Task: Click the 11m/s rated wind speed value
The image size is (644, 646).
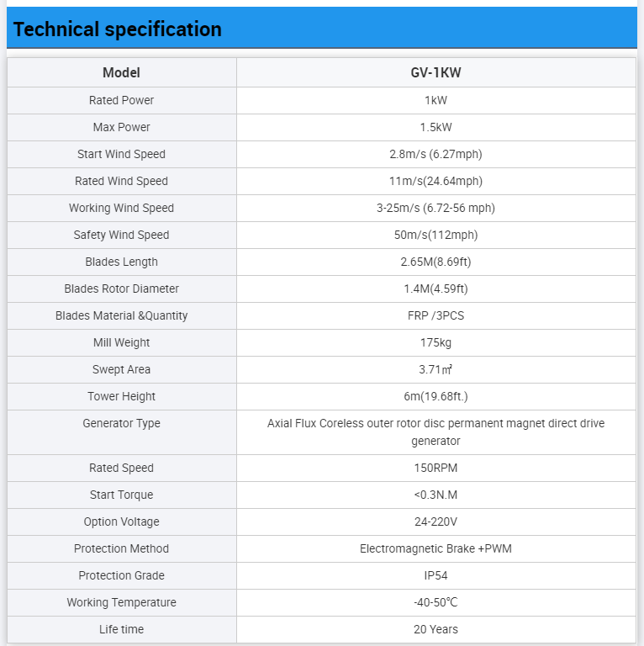Action: 435,181
